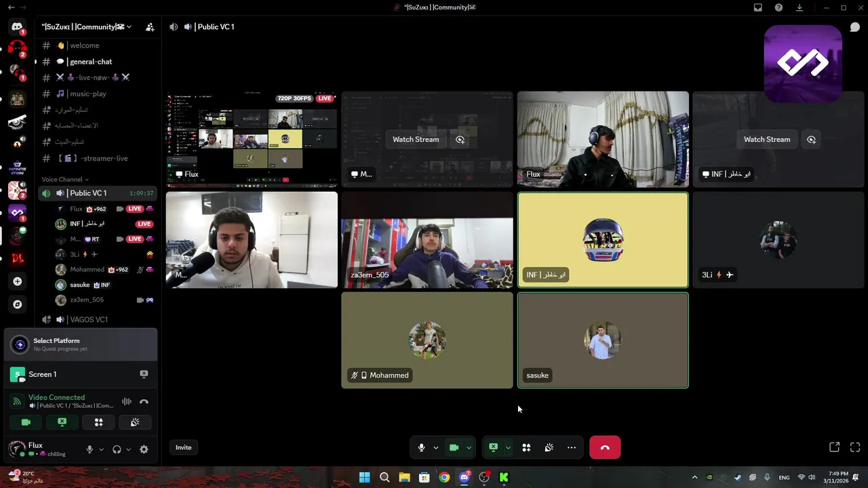Open File Explorer from taskbar
Image resolution: width=868 pixels, height=488 pixels.
tap(404, 477)
